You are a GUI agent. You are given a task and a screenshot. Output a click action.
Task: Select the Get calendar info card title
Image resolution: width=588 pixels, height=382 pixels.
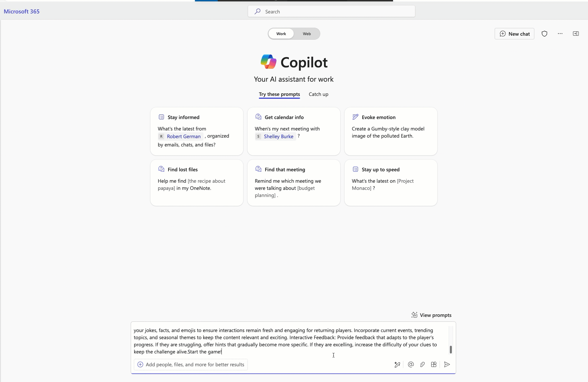point(284,117)
